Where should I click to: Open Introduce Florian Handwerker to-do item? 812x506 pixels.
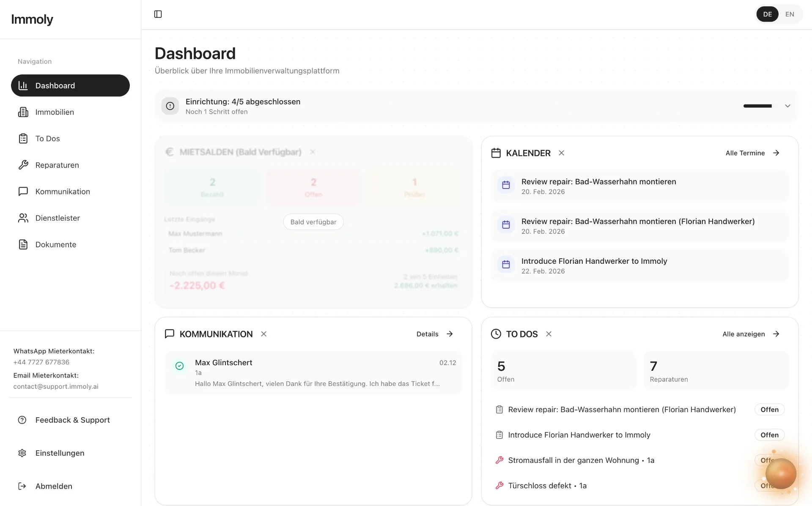pyautogui.click(x=579, y=435)
